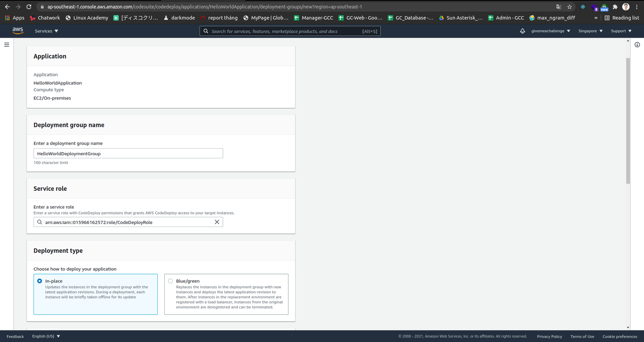The image size is (644, 342).
Task: Open the info panel icon on right edge
Action: [x=637, y=45]
